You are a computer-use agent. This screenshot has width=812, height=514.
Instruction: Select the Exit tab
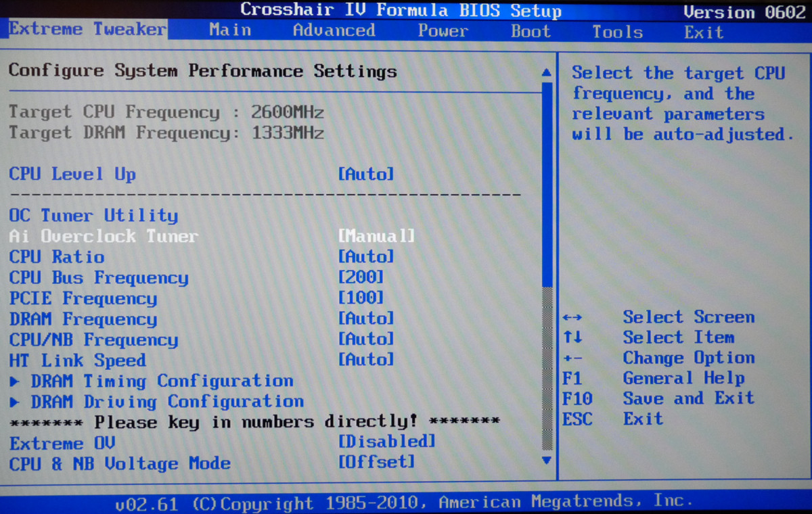(x=704, y=32)
